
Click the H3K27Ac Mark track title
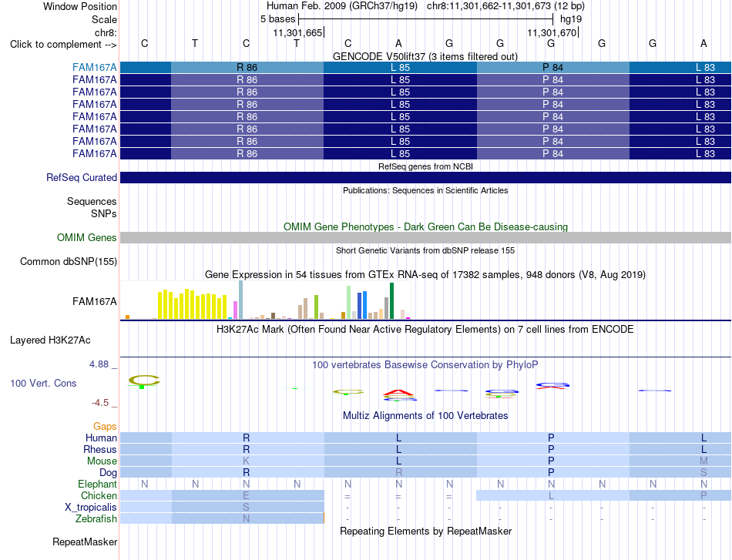point(425,330)
